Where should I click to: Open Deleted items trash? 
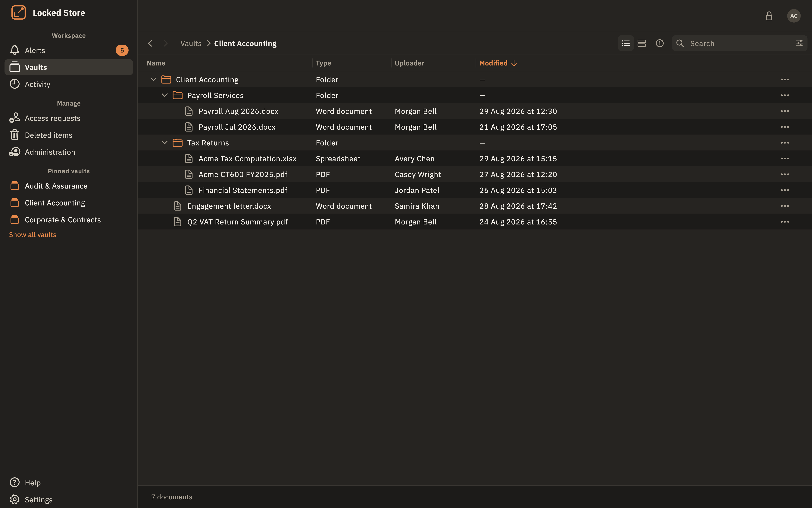69,135
